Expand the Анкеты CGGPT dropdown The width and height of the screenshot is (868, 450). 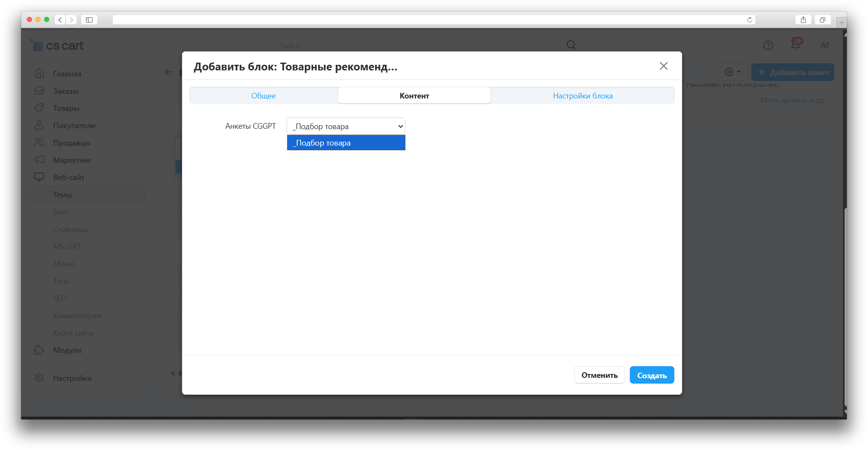[346, 127]
